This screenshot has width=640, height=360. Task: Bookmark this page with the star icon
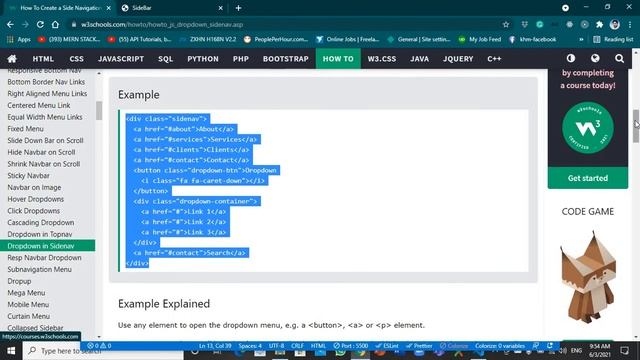coord(506,24)
